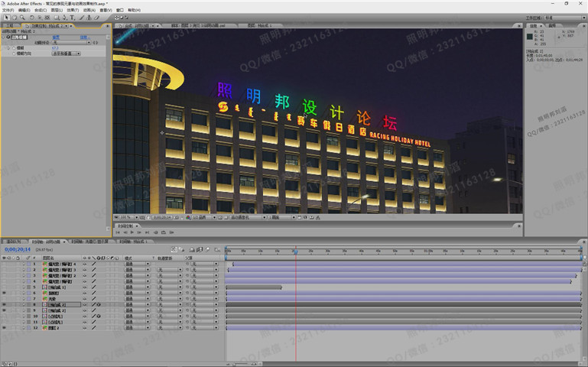This screenshot has height=367, width=588.
Task: Click the Play button in Time Controls
Action: [132, 232]
